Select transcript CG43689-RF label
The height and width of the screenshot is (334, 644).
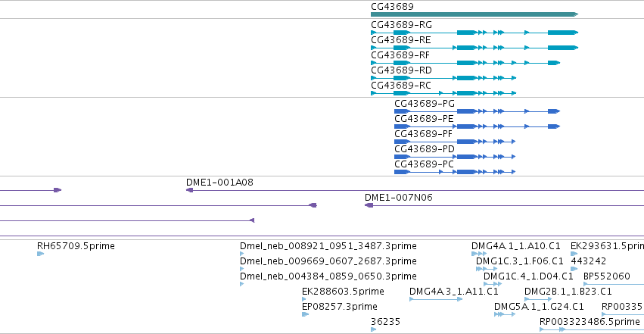tap(400, 55)
